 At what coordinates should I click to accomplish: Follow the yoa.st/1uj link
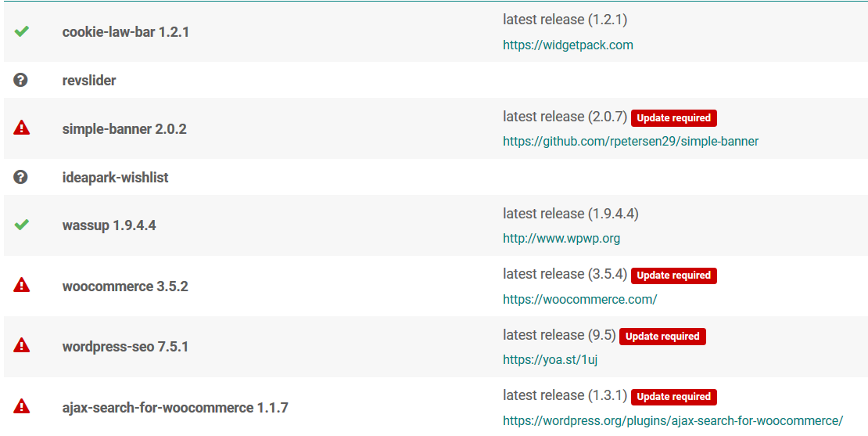pos(551,359)
